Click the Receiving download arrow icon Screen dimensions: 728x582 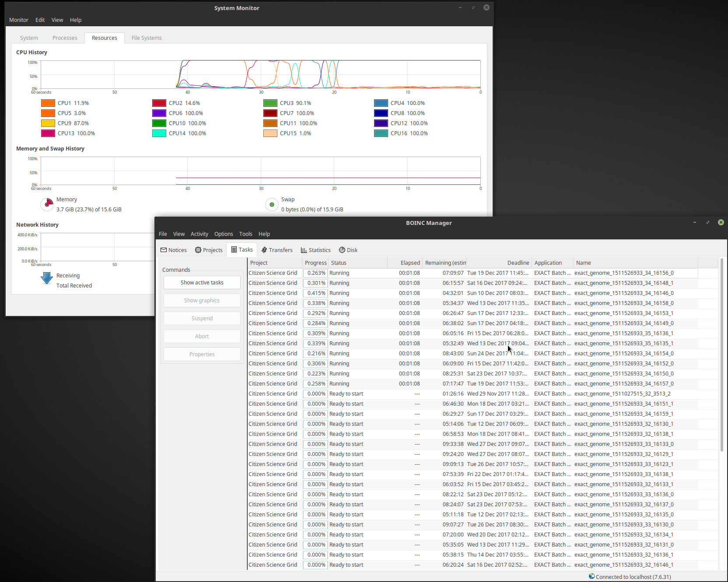pyautogui.click(x=47, y=278)
